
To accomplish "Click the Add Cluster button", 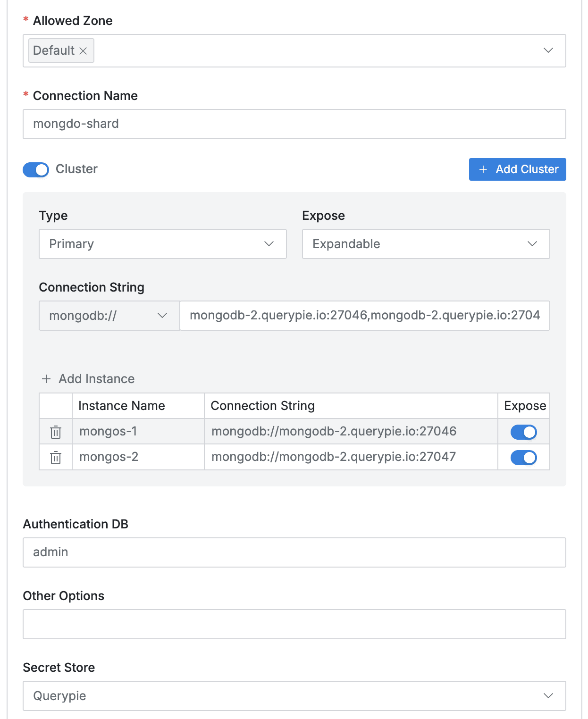I will pyautogui.click(x=517, y=169).
